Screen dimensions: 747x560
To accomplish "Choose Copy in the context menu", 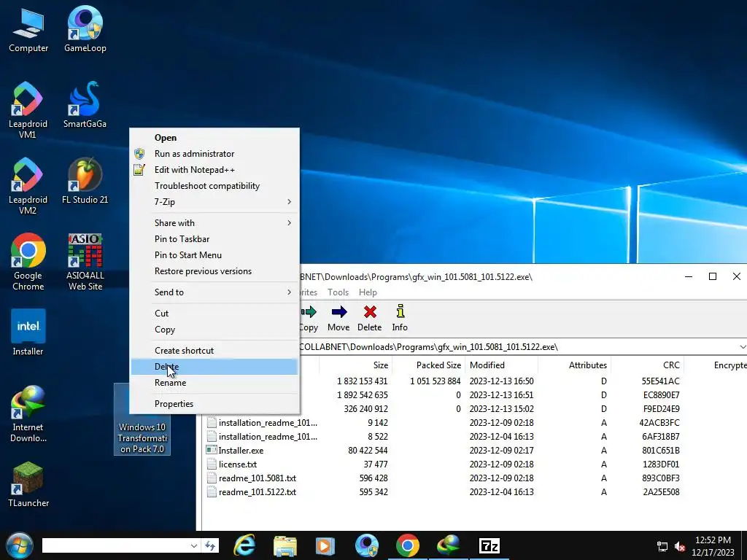I will coord(214,330).
